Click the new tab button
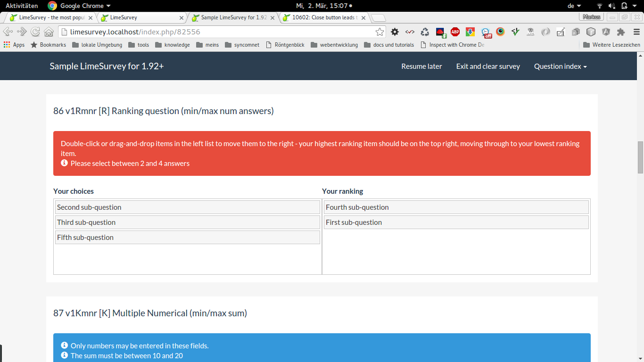The width and height of the screenshot is (644, 362). click(x=379, y=18)
